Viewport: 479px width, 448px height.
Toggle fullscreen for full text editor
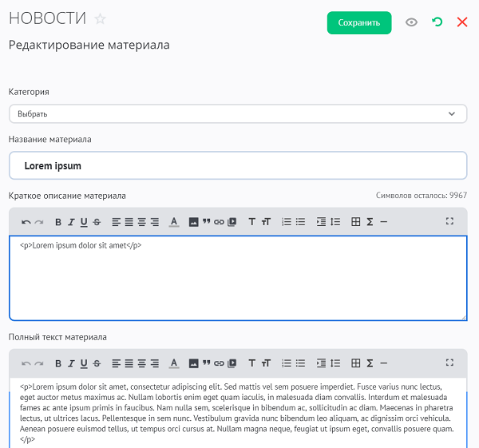449,363
